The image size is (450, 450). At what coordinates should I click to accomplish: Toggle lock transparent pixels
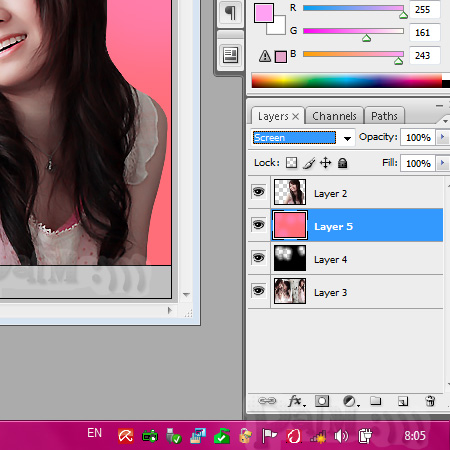point(291,163)
